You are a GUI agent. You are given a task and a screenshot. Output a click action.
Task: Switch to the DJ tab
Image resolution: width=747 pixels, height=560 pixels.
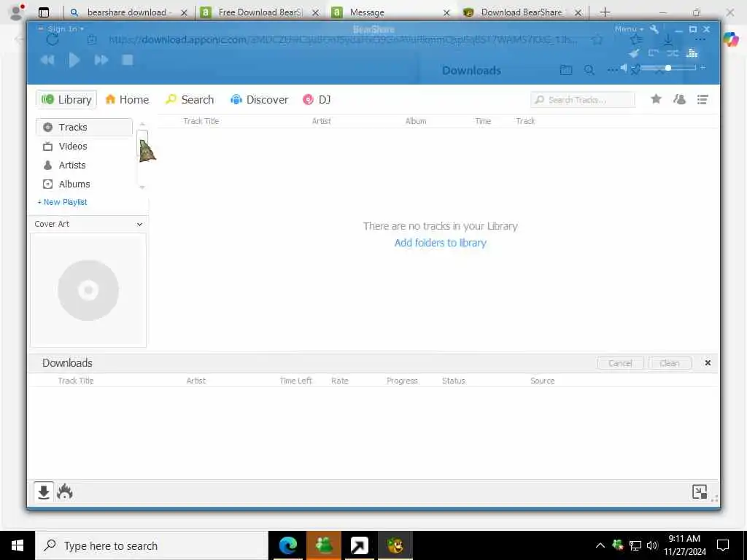tap(317, 99)
